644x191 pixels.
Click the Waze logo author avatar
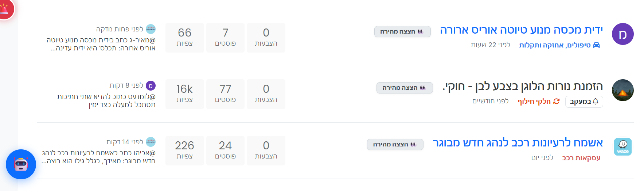[622, 147]
